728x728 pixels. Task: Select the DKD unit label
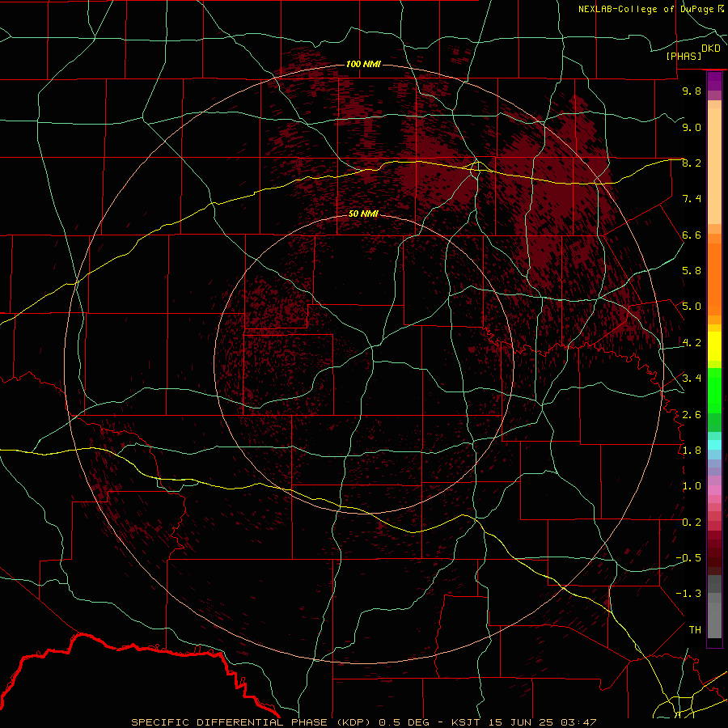711,49
